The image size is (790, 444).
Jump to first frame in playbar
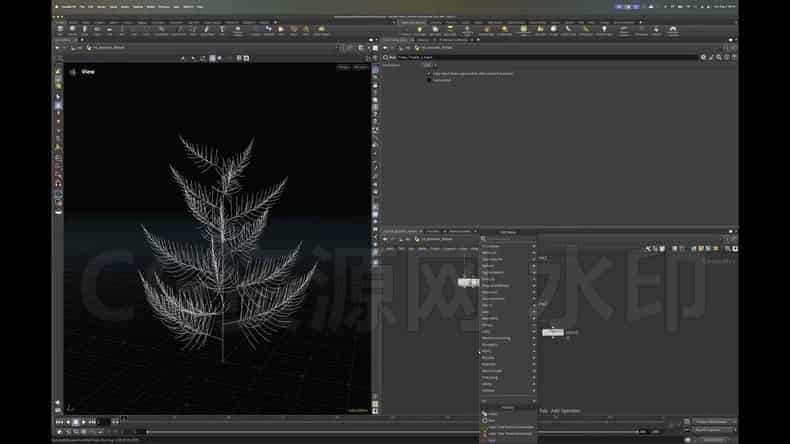(x=59, y=422)
